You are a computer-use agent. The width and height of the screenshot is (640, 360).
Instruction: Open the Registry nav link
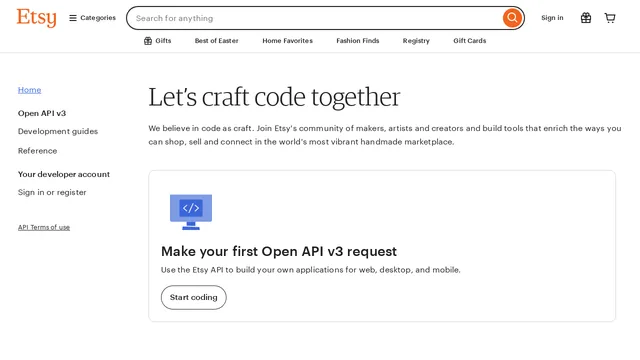point(416,41)
